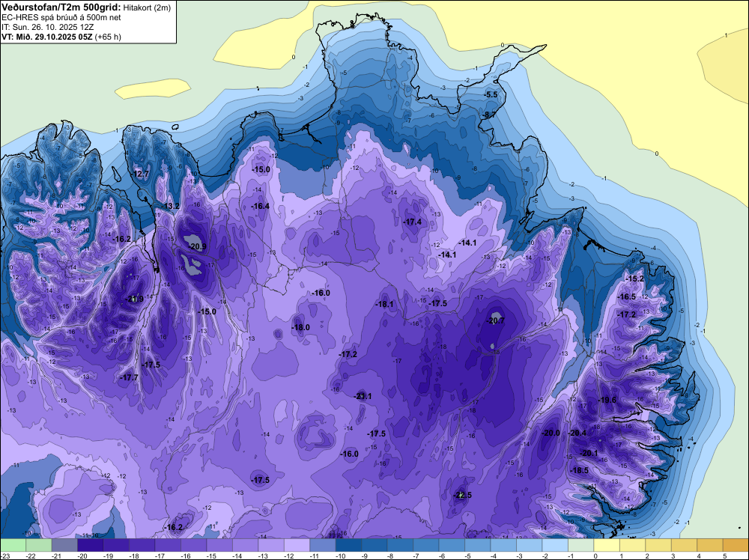749x560 pixels.
Task: Click the -17.7 temperature label
Action: [129, 377]
